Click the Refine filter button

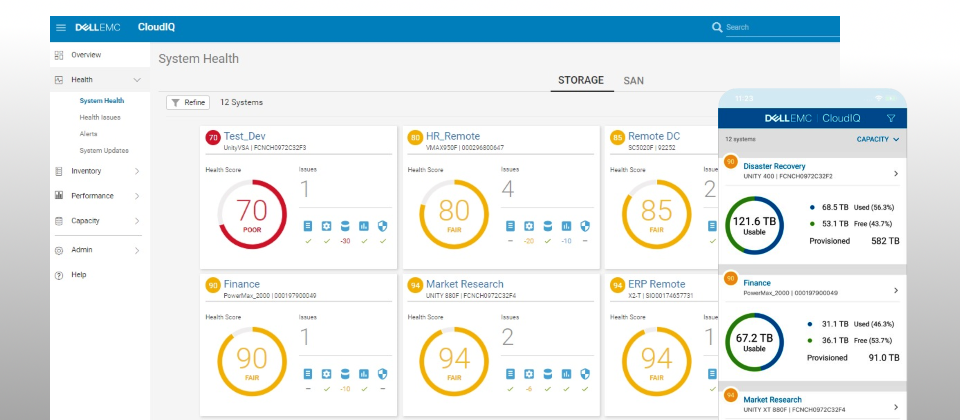click(188, 103)
